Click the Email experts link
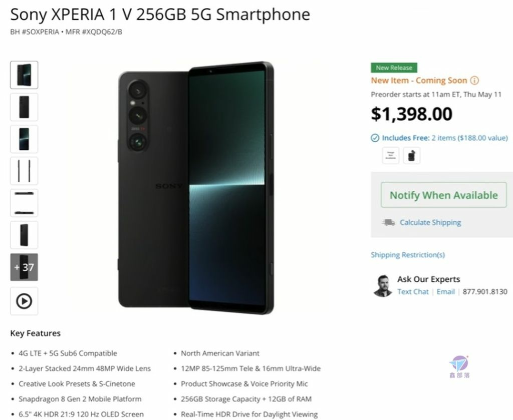513x420 pixels. [445, 291]
